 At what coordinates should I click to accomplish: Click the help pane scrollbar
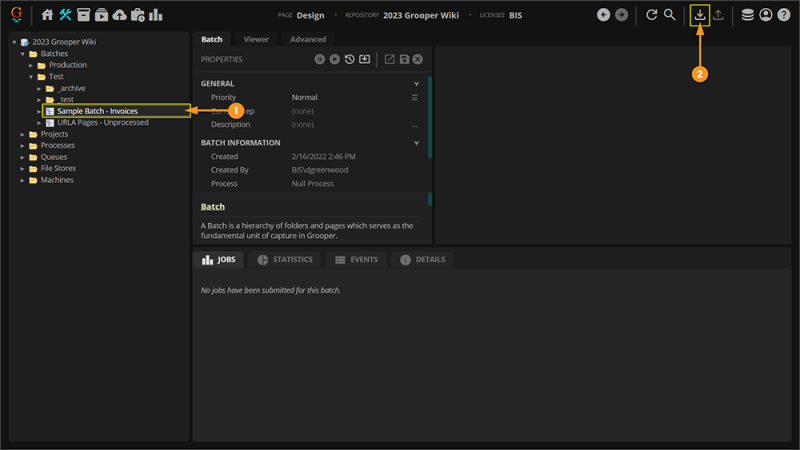(x=430, y=199)
